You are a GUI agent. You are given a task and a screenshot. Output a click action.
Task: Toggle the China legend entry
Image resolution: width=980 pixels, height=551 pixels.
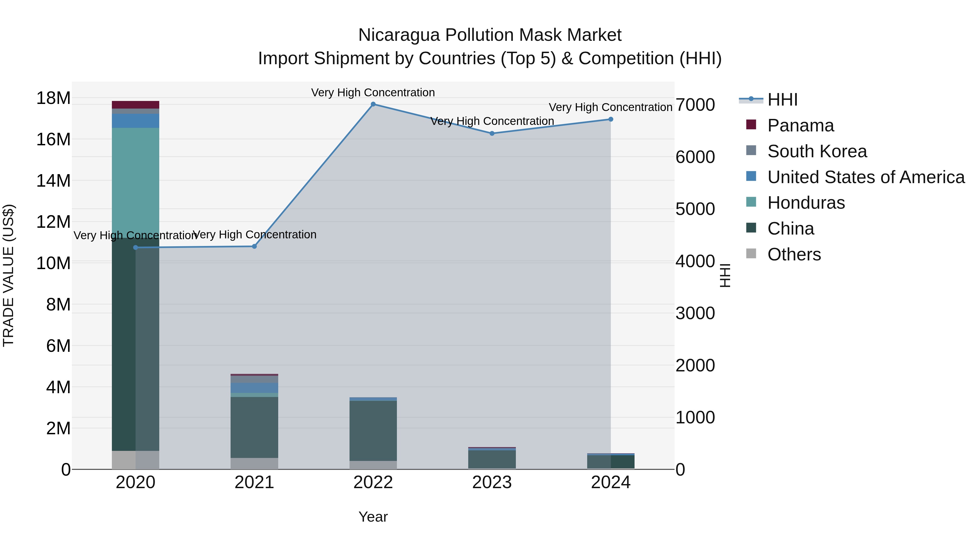780,229
